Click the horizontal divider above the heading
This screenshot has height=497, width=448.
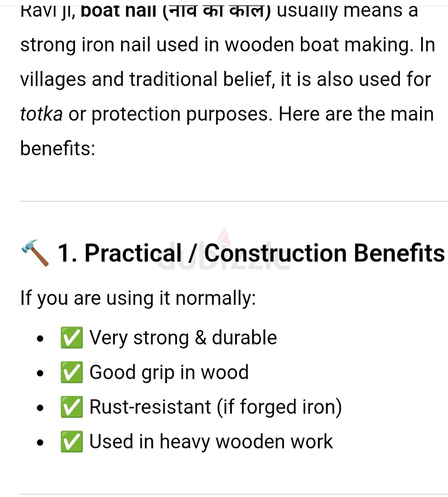[x=234, y=201]
